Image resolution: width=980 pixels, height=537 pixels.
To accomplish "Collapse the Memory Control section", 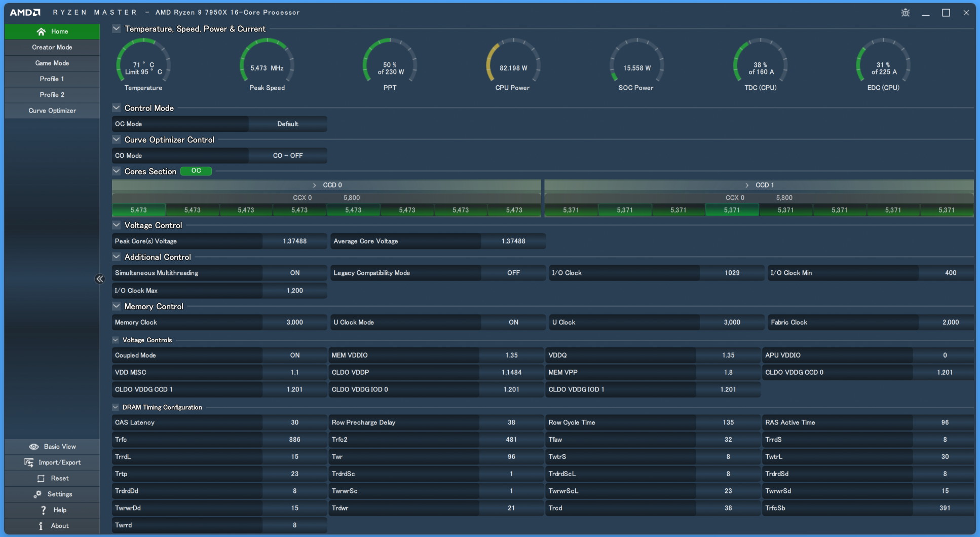I will click(x=117, y=306).
